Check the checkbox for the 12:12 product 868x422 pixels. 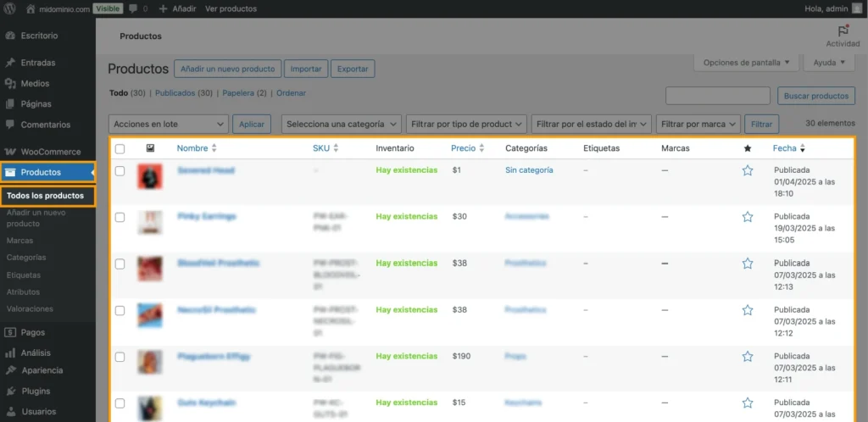[x=120, y=310]
